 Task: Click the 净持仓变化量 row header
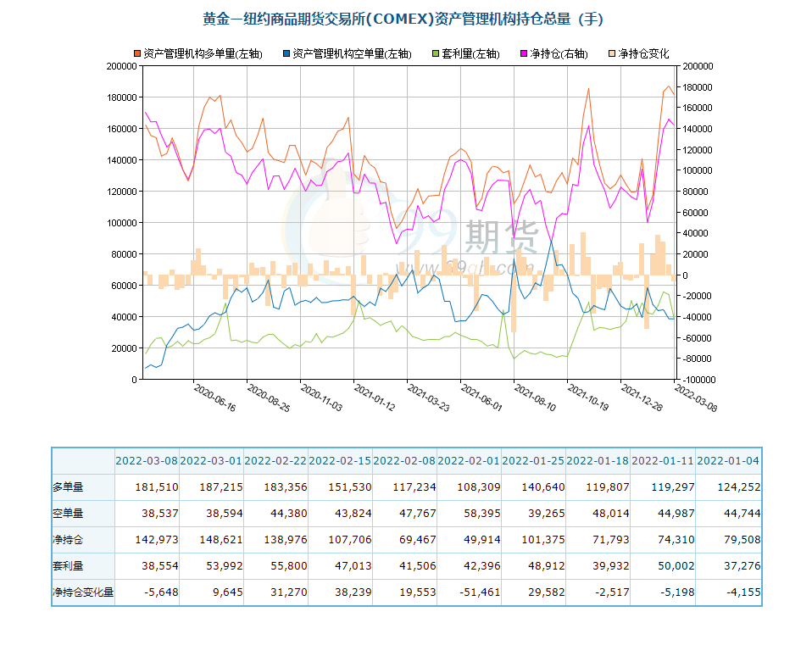tap(82, 592)
